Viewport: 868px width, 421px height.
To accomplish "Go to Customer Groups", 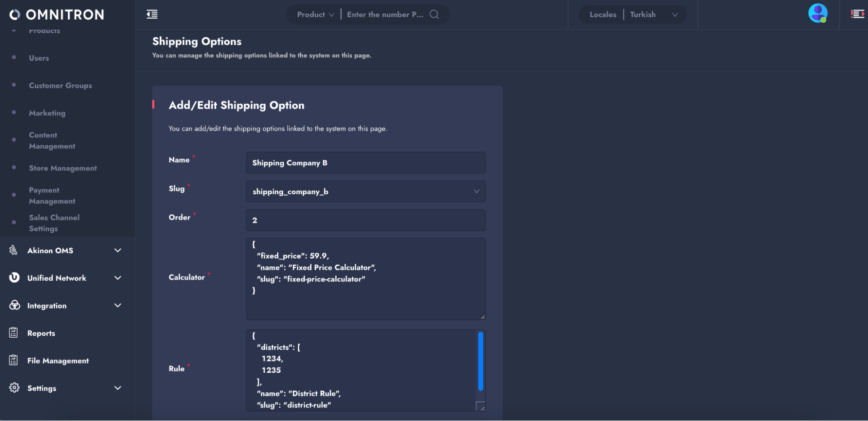I will coord(60,86).
